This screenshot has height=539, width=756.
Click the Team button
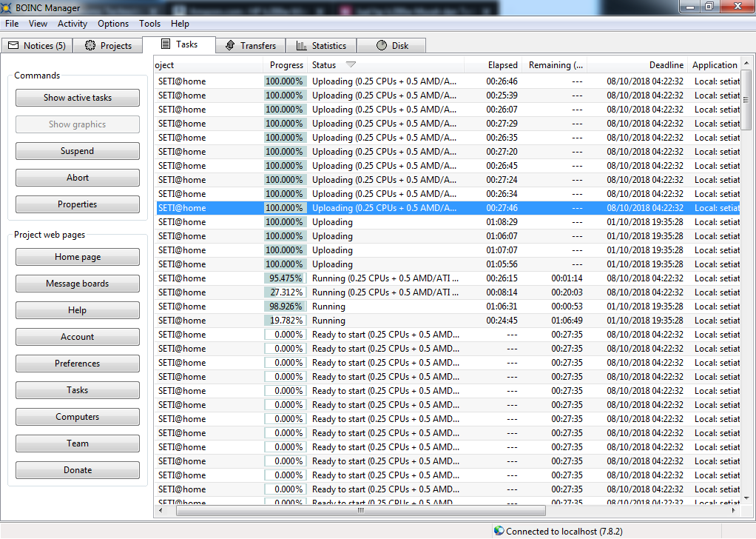[x=77, y=443]
